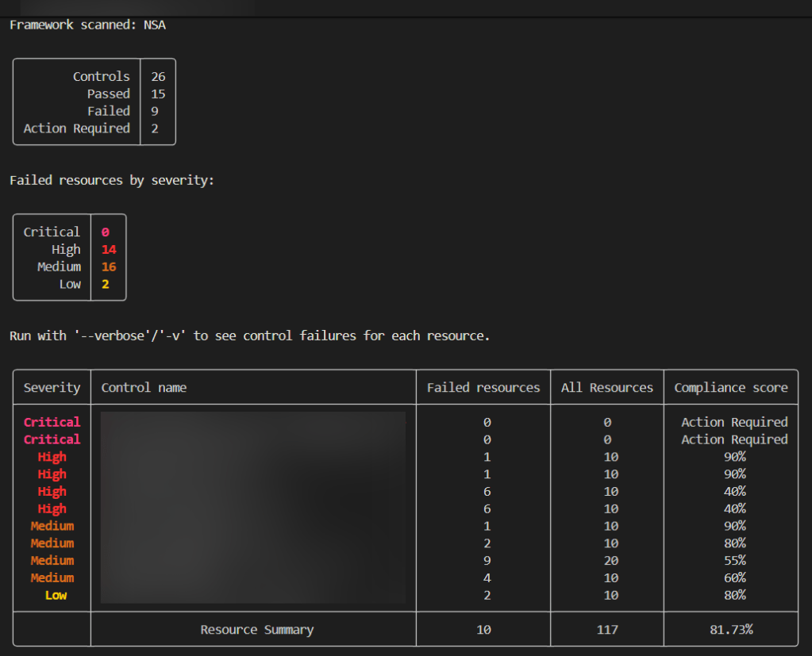Click the 'Severity' column header
This screenshot has height=656, width=812.
point(52,388)
